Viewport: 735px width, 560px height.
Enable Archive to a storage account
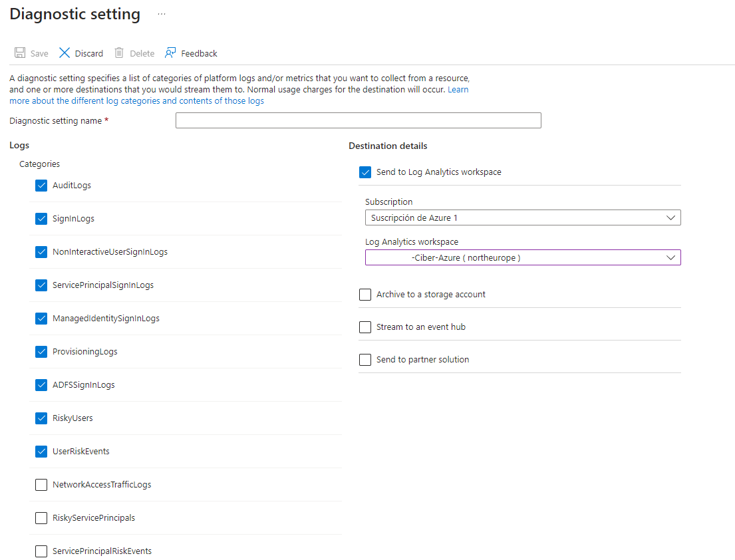(365, 295)
